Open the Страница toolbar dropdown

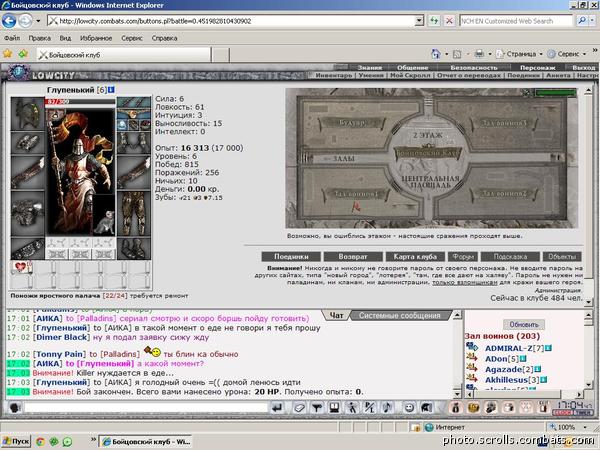[x=519, y=54]
